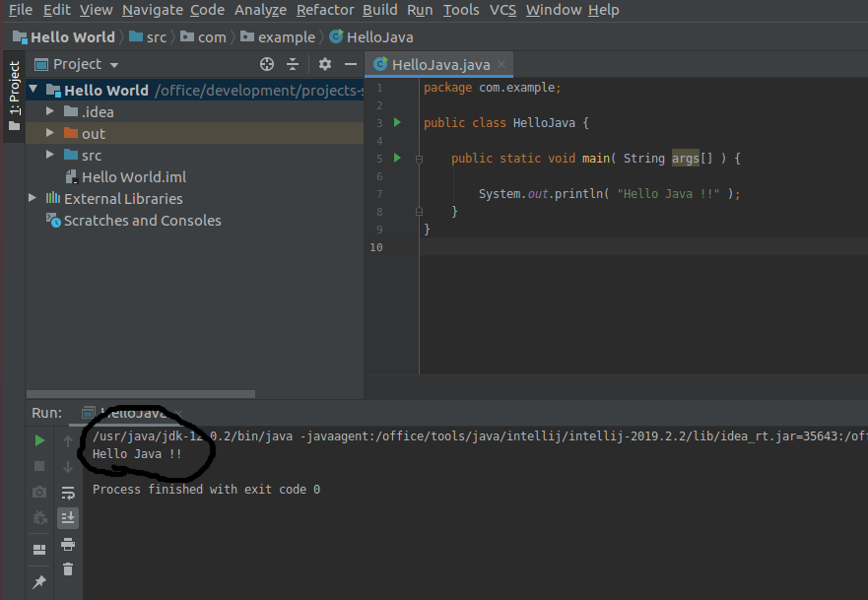Open the Tools menu
Image resolution: width=868 pixels, height=600 pixels.
(x=461, y=10)
